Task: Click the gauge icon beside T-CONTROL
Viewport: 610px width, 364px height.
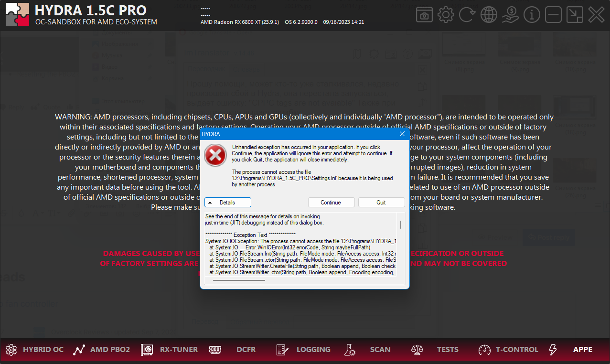Action: pos(485,350)
